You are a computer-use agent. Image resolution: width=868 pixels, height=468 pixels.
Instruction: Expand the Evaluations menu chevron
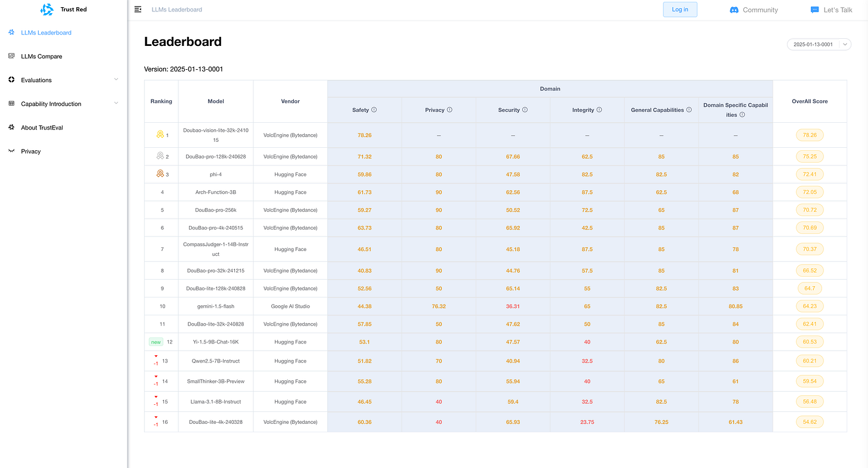click(x=116, y=79)
